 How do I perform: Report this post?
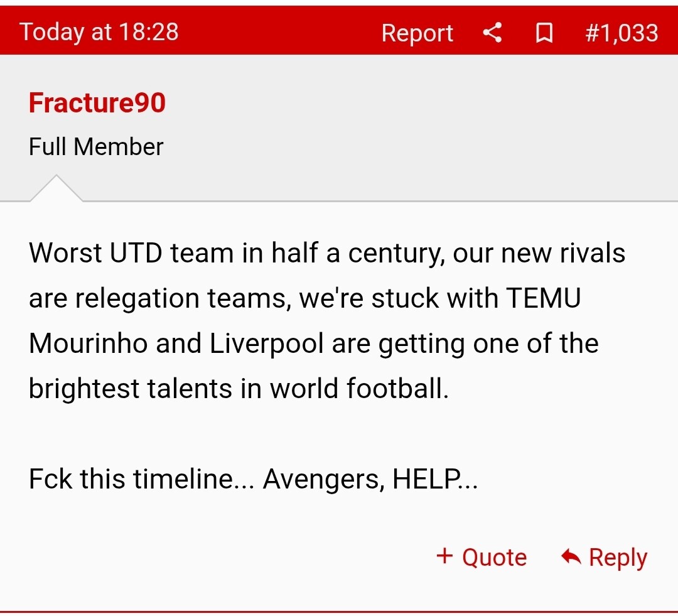pos(417,33)
